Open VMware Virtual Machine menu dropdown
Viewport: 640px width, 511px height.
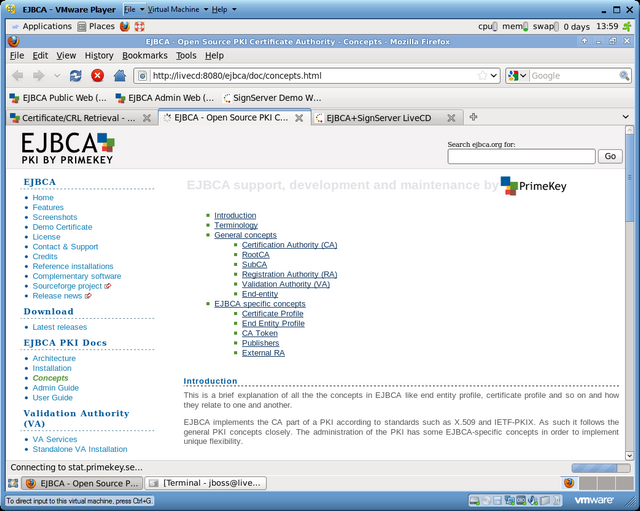pos(178,9)
